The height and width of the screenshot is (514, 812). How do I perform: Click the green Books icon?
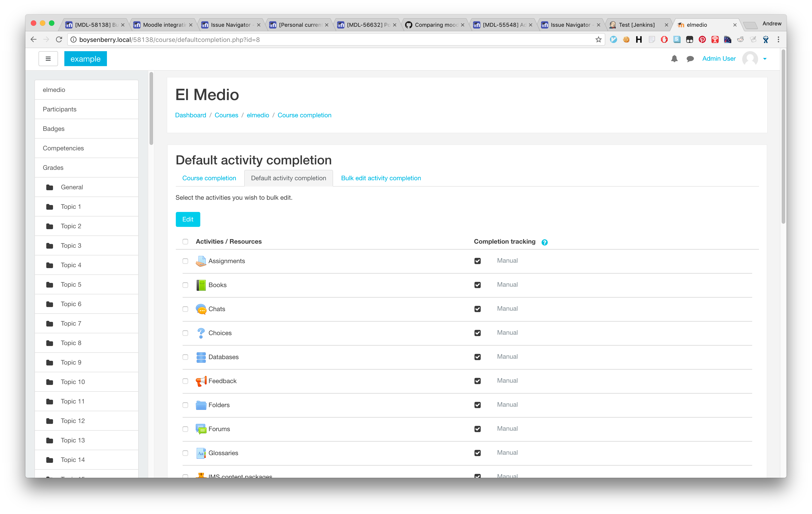point(201,285)
